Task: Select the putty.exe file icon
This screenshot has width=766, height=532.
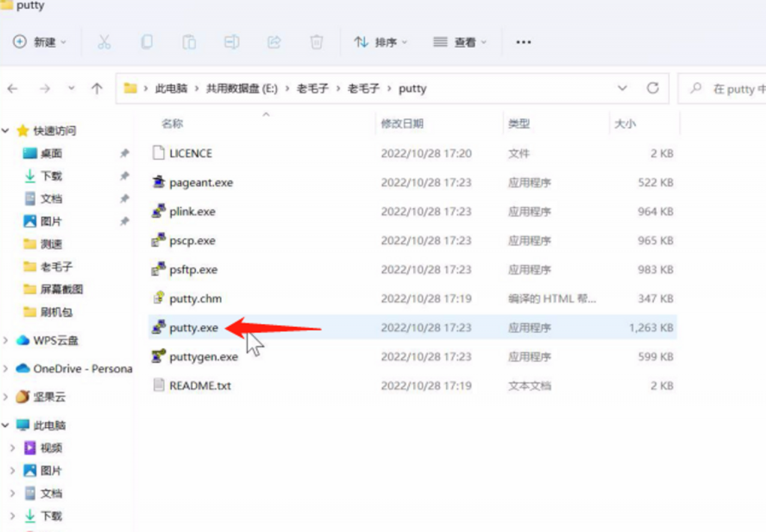Action: click(x=159, y=327)
